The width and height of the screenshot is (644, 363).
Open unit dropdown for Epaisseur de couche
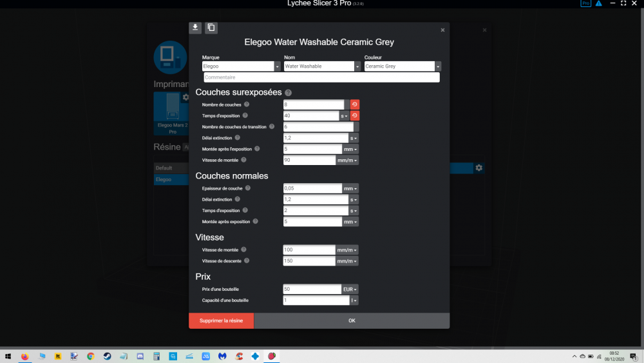tap(350, 189)
